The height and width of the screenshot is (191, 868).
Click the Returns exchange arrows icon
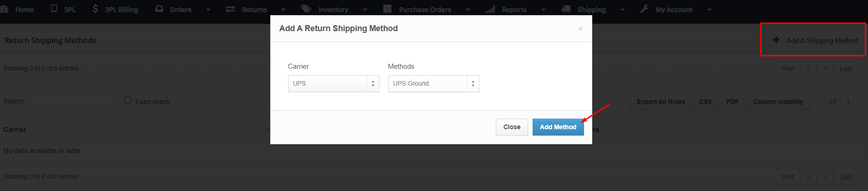[230, 9]
